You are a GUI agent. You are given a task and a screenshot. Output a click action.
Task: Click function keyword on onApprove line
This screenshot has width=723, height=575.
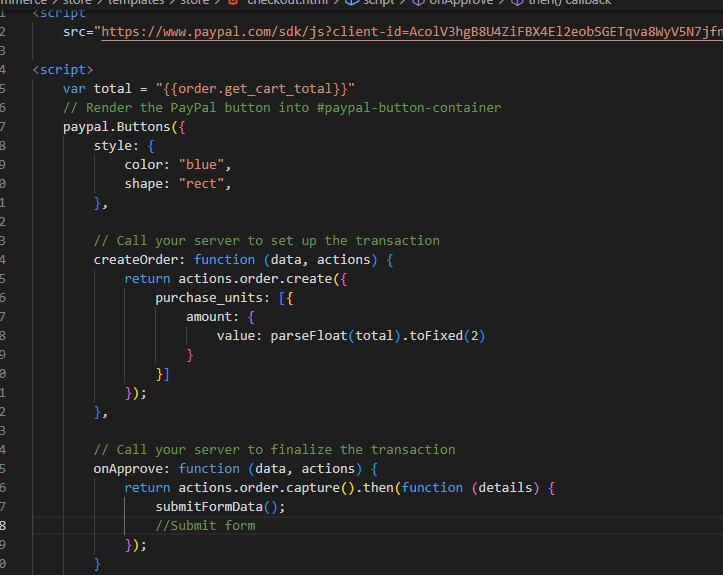pyautogui.click(x=209, y=469)
